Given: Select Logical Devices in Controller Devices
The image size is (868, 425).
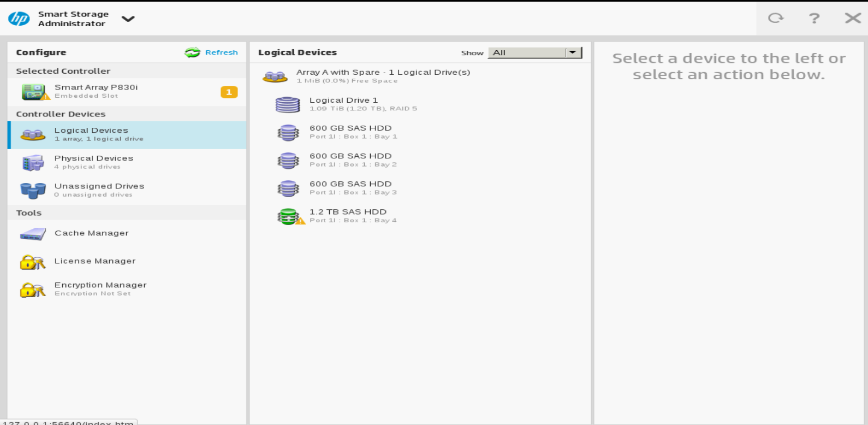Looking at the screenshot, I should click(x=127, y=135).
